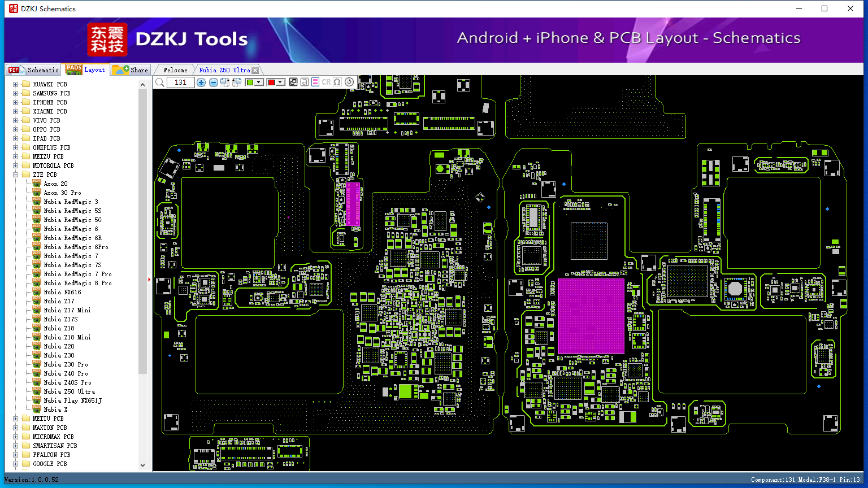
Task: Click the red arrow collapsing the tree panel
Action: pyautogui.click(x=149, y=279)
